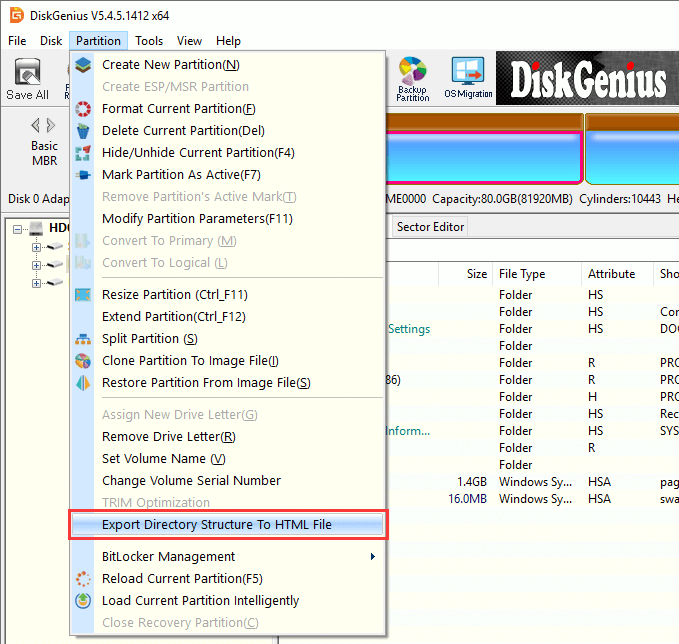Sort file list by File Type column
The width and height of the screenshot is (679, 644).
[x=537, y=274]
